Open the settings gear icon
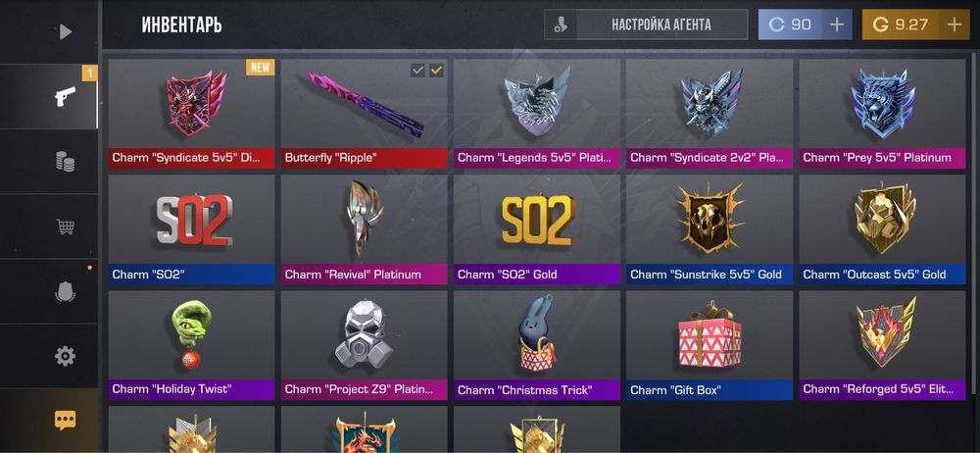 point(65,356)
